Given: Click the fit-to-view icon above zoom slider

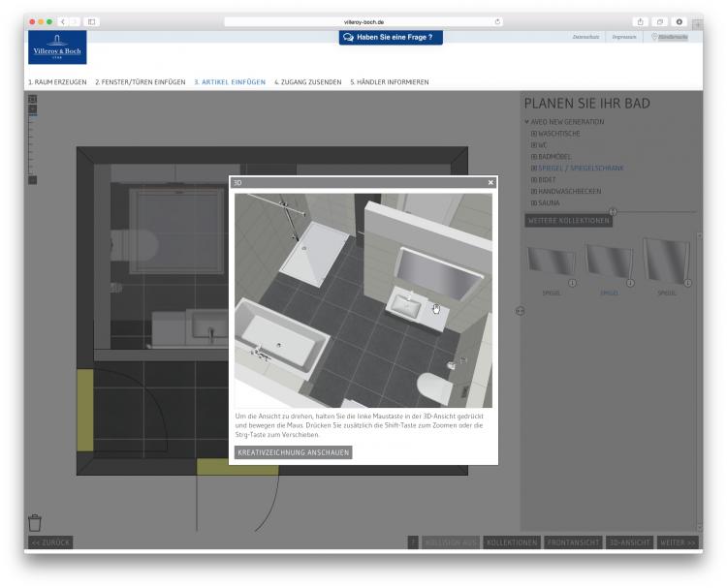Looking at the screenshot, I should coord(32,99).
